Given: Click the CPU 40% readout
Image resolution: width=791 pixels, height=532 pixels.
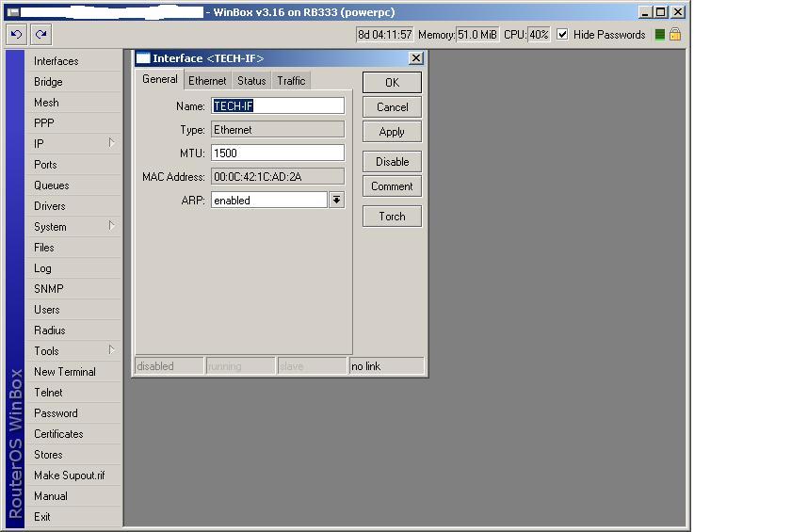Looking at the screenshot, I should tap(539, 34).
